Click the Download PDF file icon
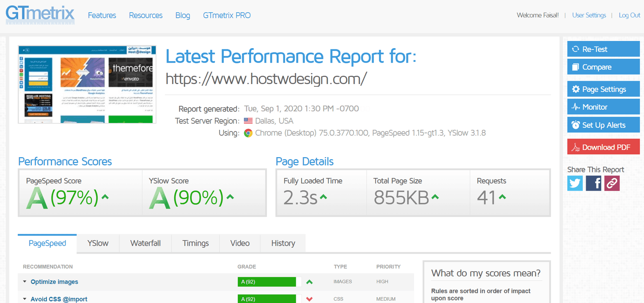The width and height of the screenshot is (644, 303). pos(576,147)
